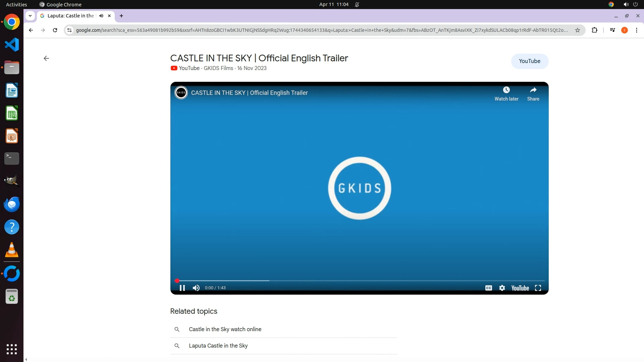
Task: Pause the trailer video
Action: (x=182, y=288)
